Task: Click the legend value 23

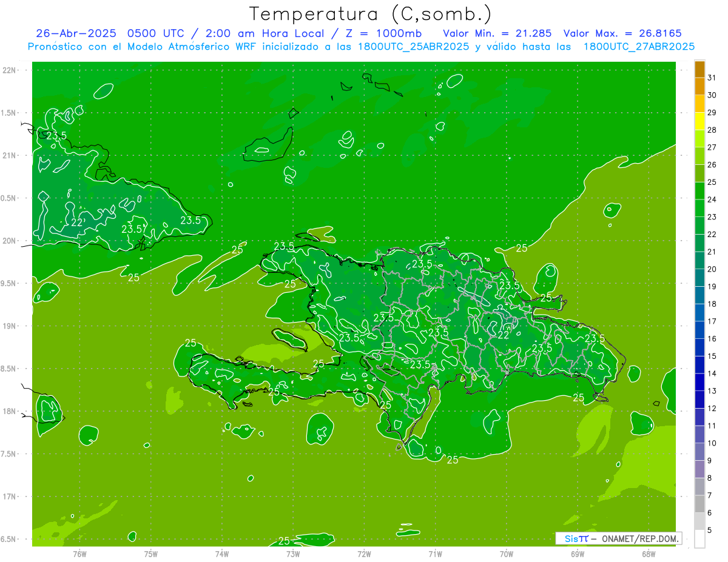Action: [x=712, y=217]
